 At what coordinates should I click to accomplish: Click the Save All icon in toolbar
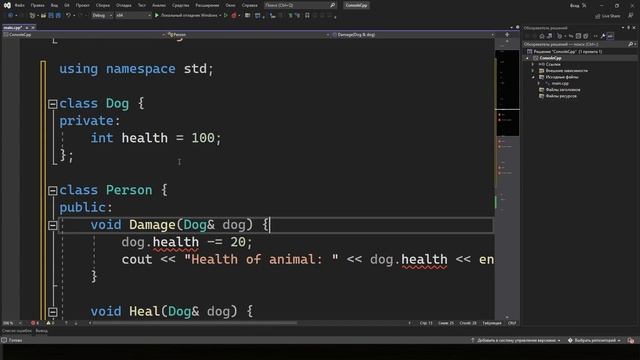[58, 16]
